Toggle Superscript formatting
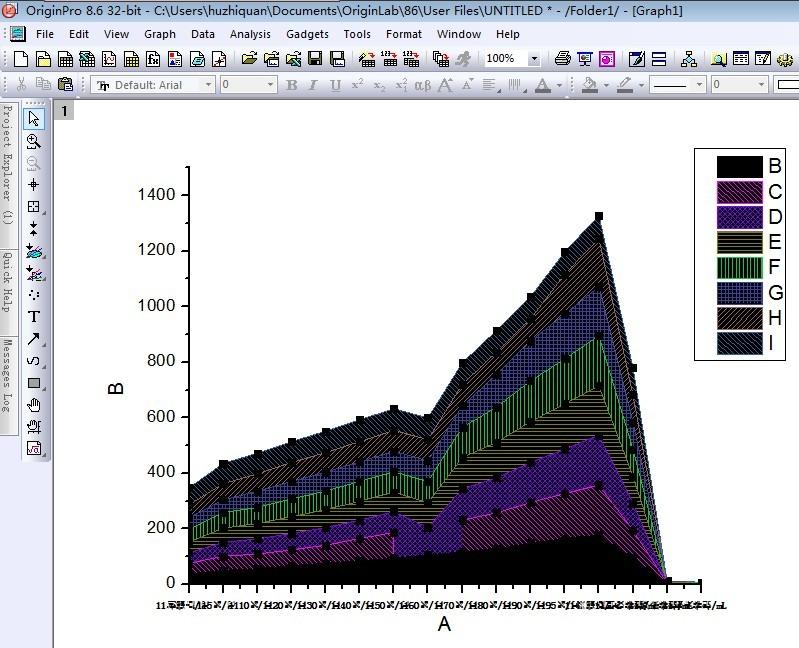 pyautogui.click(x=357, y=85)
